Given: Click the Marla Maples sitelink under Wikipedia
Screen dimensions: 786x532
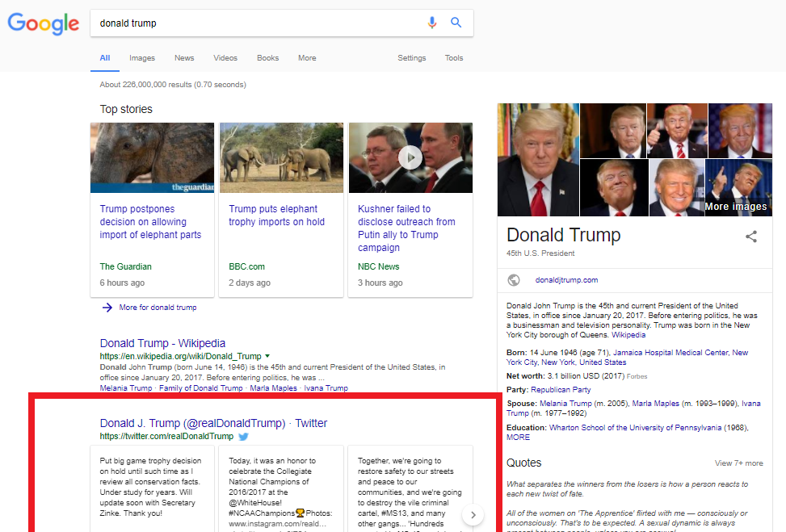Looking at the screenshot, I should tap(273, 388).
